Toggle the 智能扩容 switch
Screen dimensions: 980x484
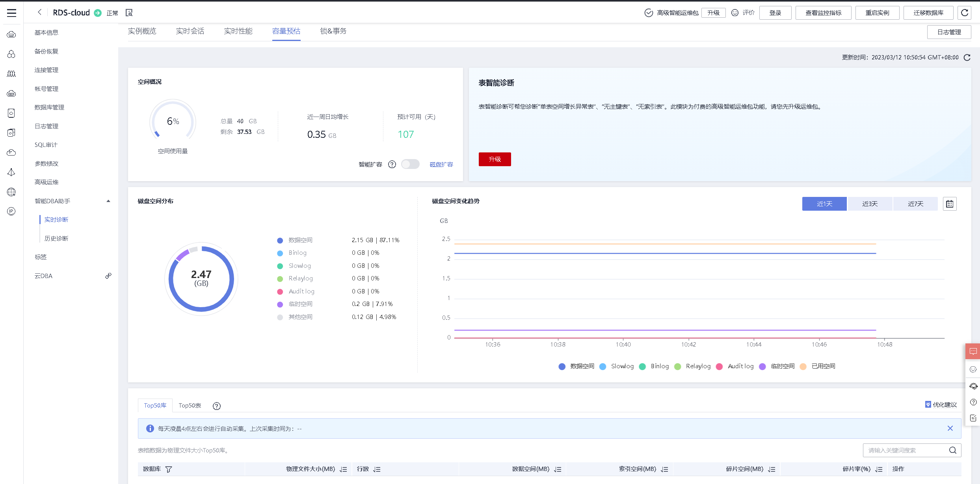point(410,164)
